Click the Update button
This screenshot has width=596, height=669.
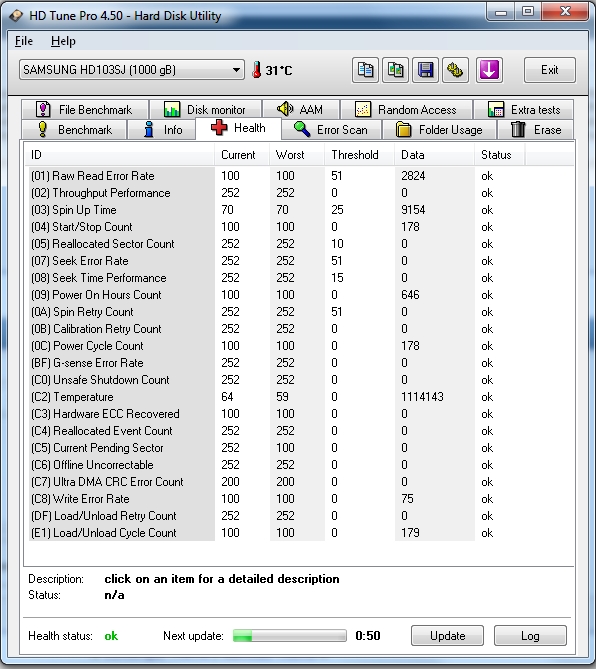click(x=447, y=636)
